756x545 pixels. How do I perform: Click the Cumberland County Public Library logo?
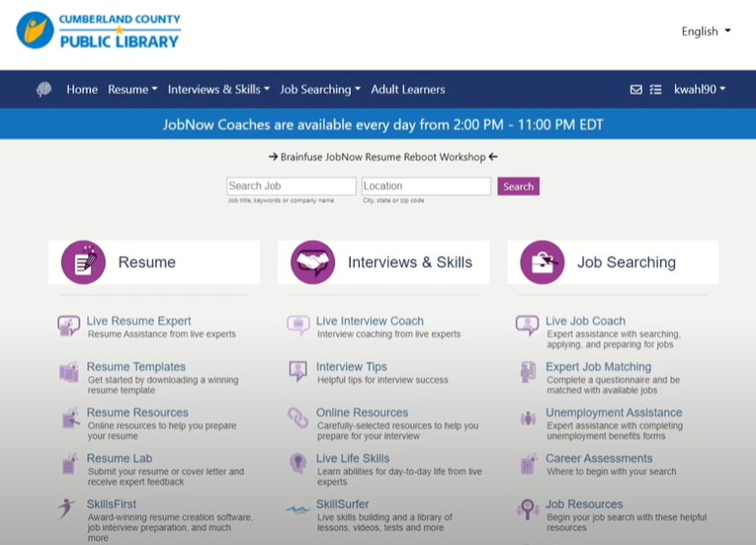(99, 31)
